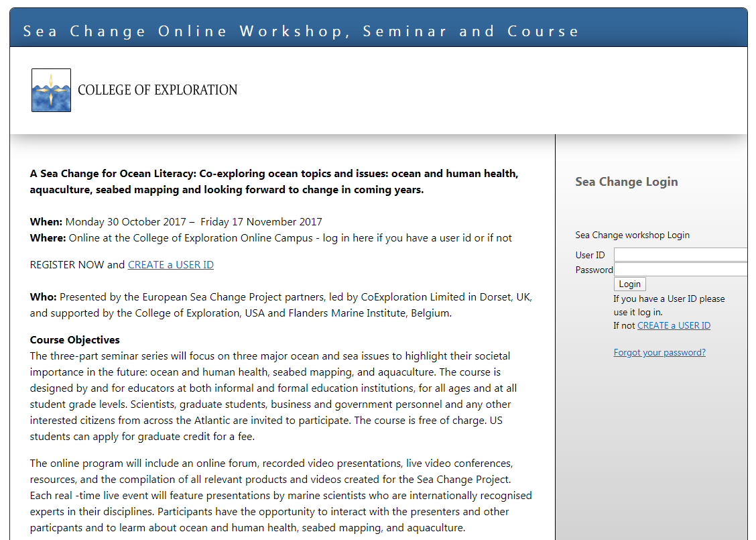This screenshot has height=540, width=756.
Task: Click the 'Where:' Online Campus line
Action: pos(271,238)
